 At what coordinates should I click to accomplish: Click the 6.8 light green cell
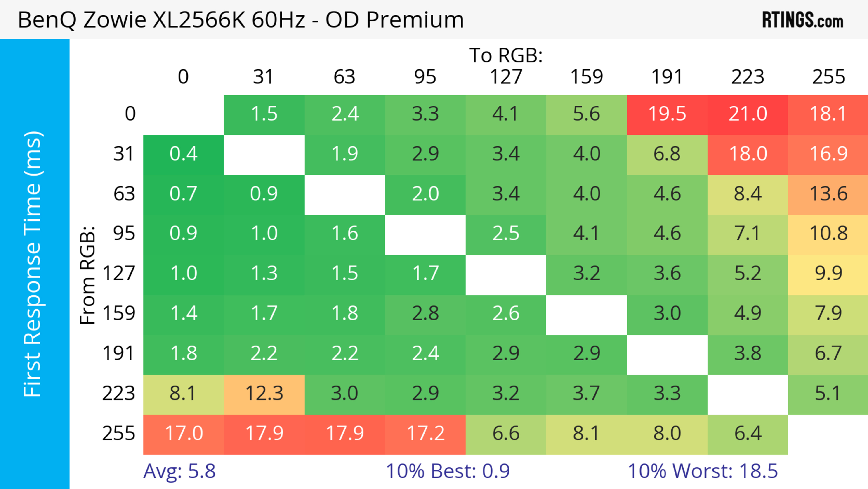click(x=667, y=154)
